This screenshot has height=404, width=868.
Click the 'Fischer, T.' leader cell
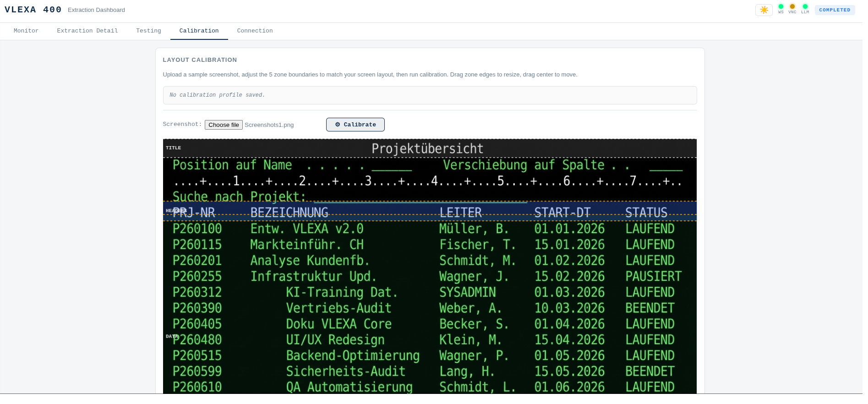click(x=478, y=245)
